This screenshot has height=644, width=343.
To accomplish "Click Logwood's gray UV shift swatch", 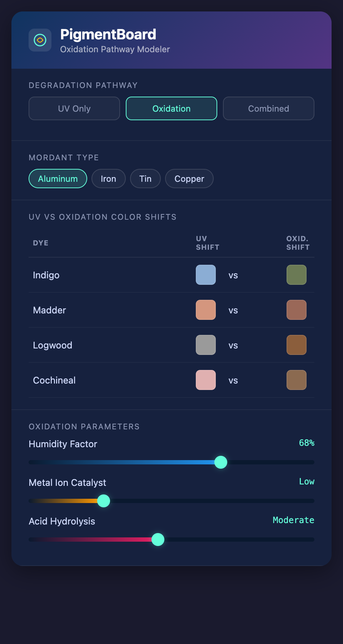I will (x=206, y=345).
